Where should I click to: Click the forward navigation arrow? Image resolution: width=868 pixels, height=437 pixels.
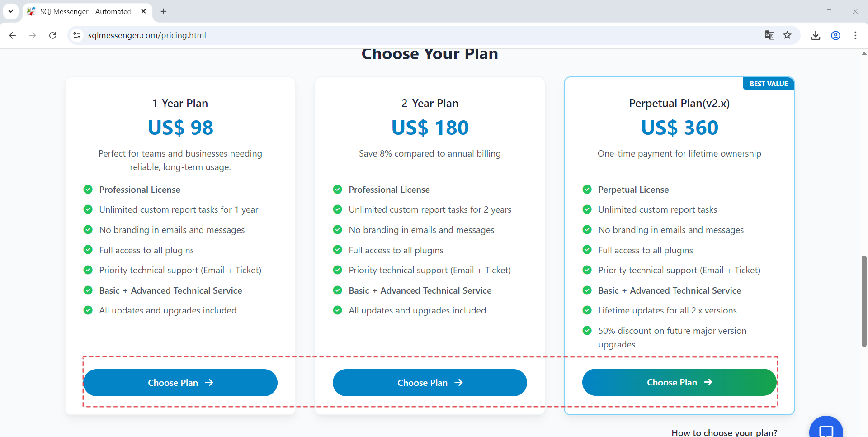pos(32,35)
